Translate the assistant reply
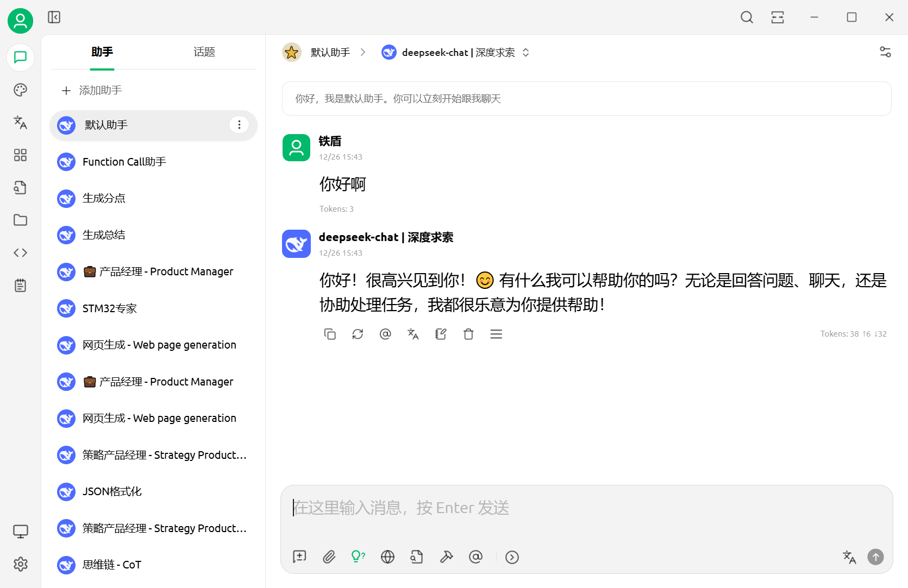908x588 pixels. click(x=413, y=334)
